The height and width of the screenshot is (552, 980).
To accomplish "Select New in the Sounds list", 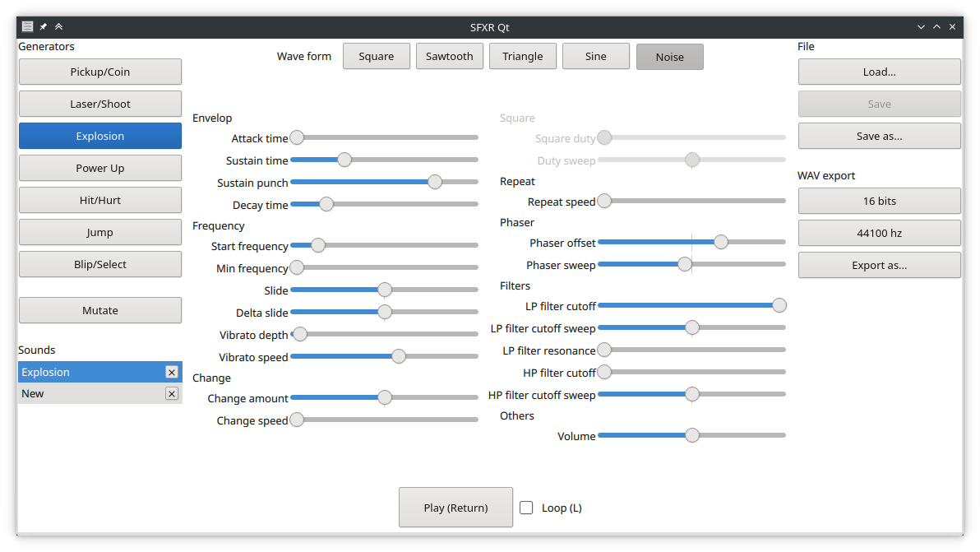I will point(100,393).
